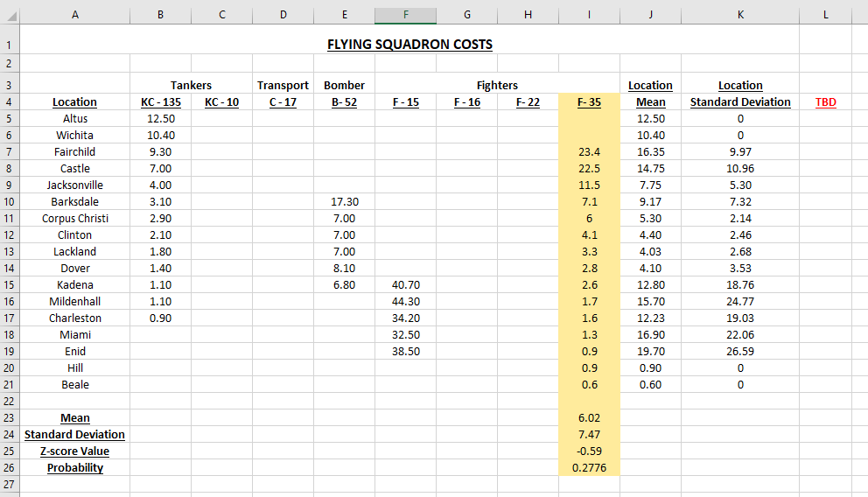868x497 pixels.
Task: Click the Mean label in row 23
Action: (x=75, y=418)
